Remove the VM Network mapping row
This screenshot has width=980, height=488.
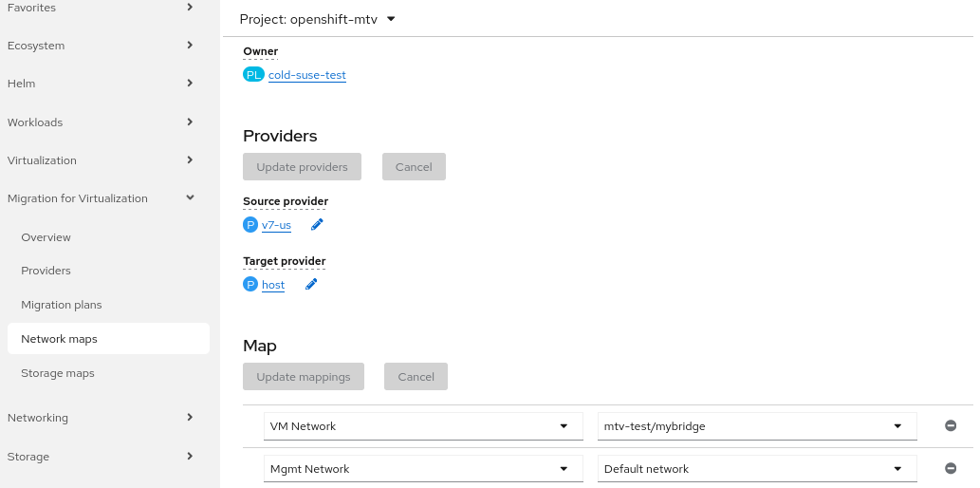tap(951, 426)
